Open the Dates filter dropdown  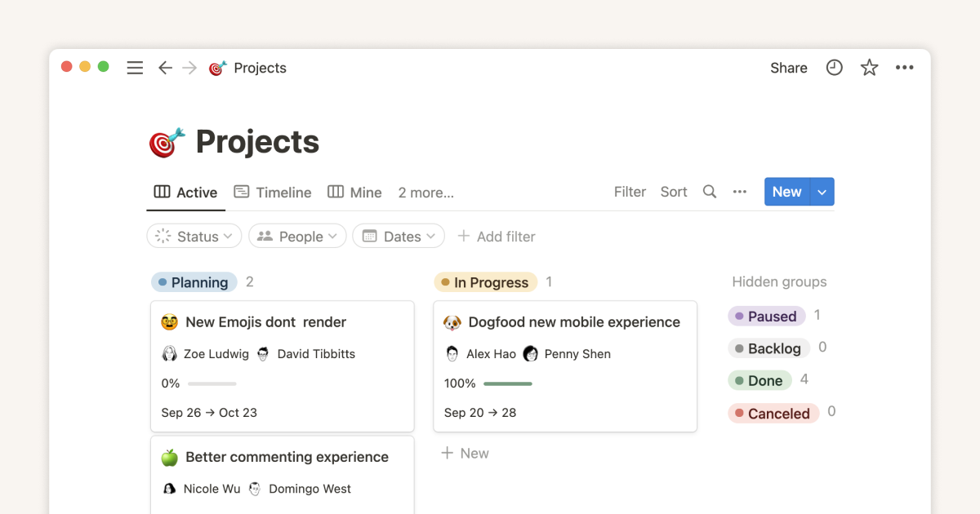[399, 236]
